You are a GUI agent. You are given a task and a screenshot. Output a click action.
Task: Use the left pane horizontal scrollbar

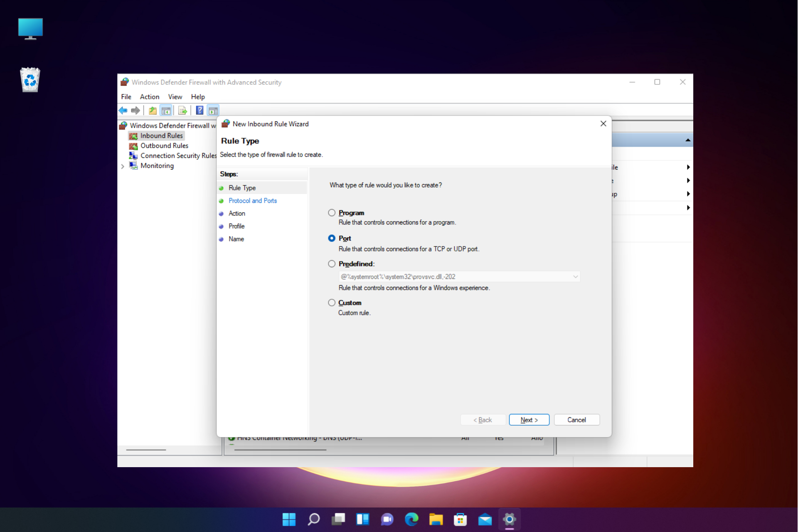[x=146, y=450]
